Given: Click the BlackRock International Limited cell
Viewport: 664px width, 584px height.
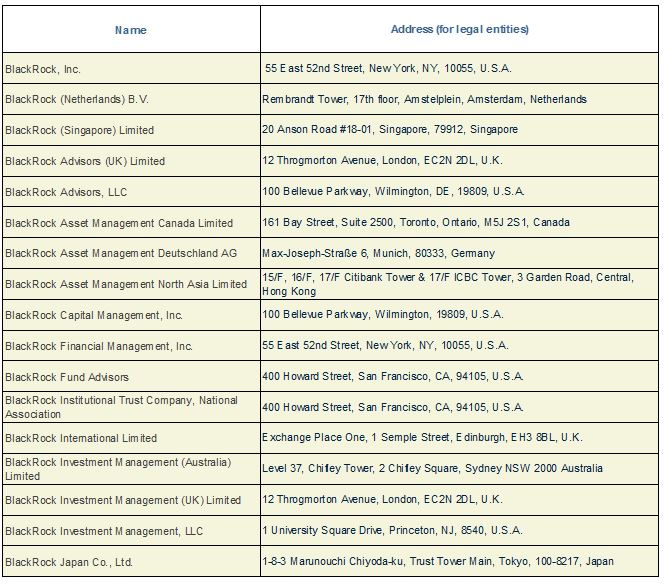Looking at the screenshot, I should coord(131,438).
